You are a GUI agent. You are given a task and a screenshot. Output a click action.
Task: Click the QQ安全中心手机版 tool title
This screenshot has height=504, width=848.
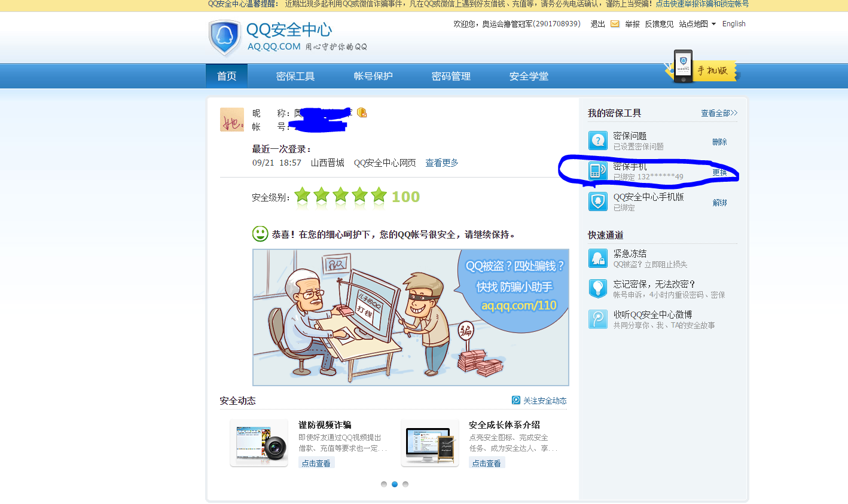click(x=648, y=197)
